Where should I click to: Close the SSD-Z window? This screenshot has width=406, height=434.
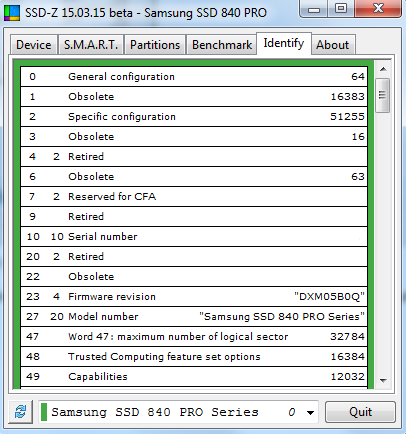click(x=378, y=9)
